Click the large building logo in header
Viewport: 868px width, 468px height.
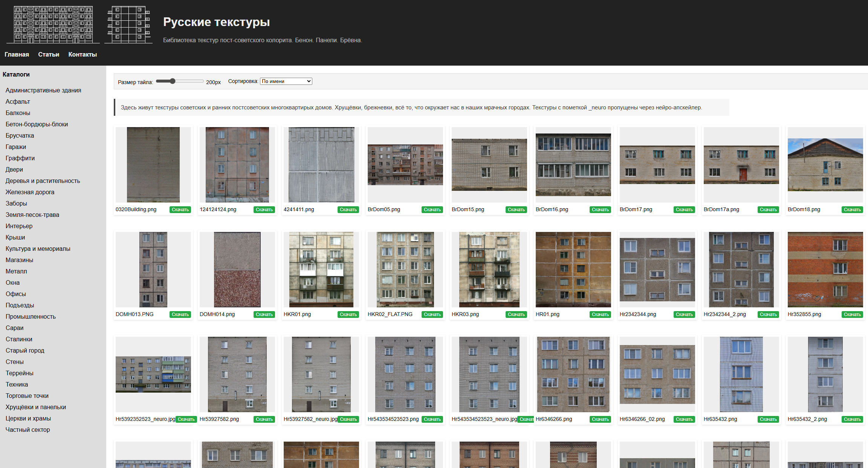[x=53, y=25]
